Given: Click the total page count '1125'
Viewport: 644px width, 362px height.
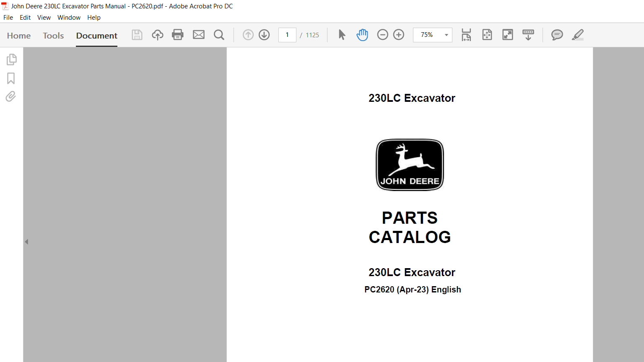Looking at the screenshot, I should pyautogui.click(x=312, y=35).
